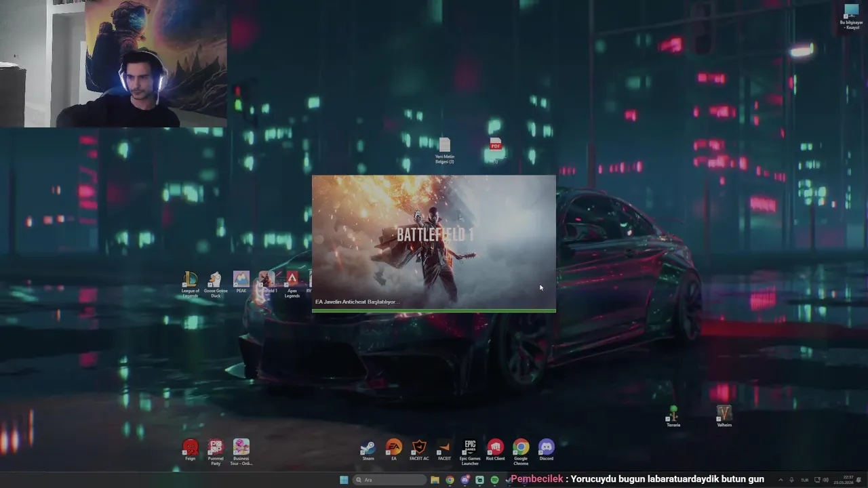Click the green launch progress bar
The width and height of the screenshot is (868, 488).
tap(433, 310)
